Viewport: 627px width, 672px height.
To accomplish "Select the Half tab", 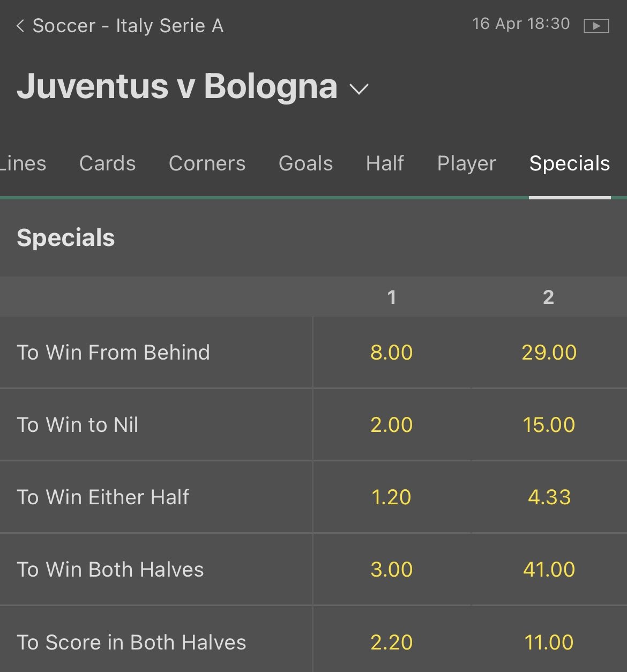I will click(x=385, y=163).
